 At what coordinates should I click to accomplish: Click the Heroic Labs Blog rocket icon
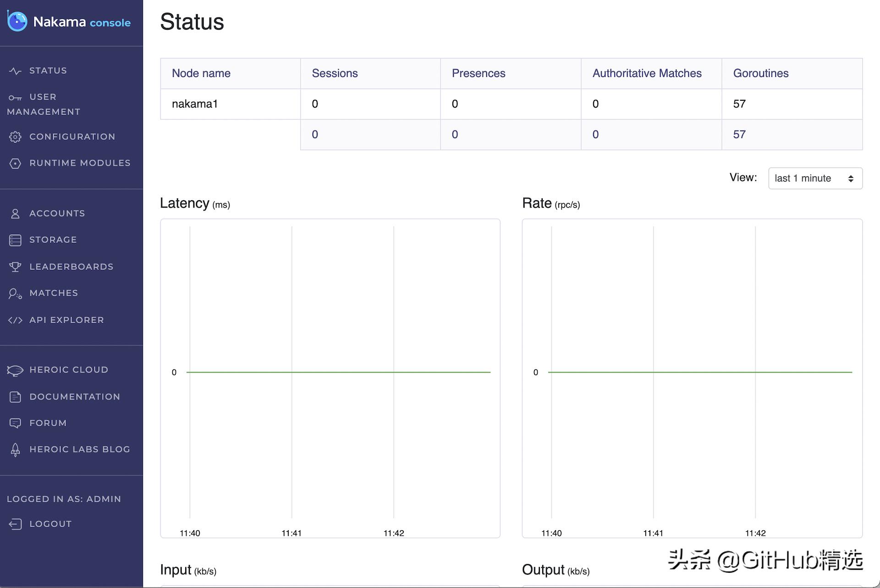15,450
